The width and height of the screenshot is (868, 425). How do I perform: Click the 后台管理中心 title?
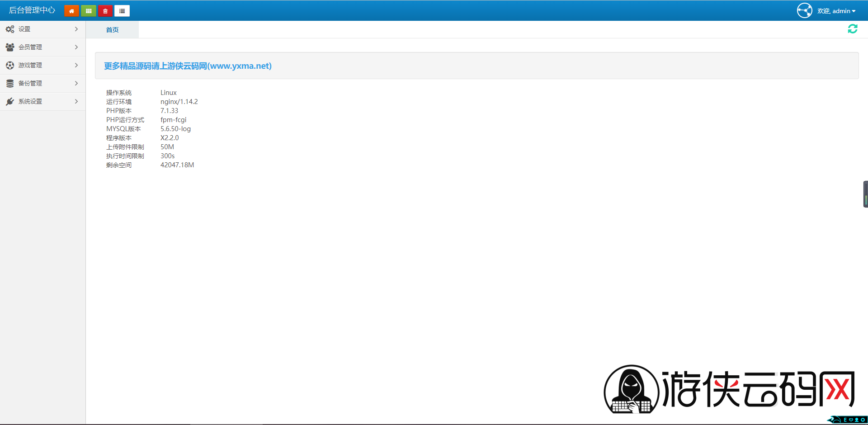click(x=32, y=10)
